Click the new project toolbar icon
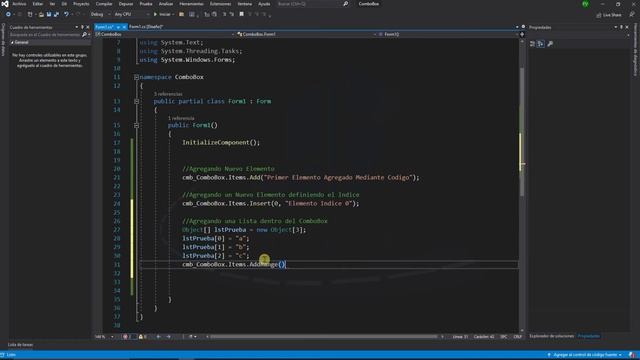This screenshot has height=360, width=640. [30, 15]
